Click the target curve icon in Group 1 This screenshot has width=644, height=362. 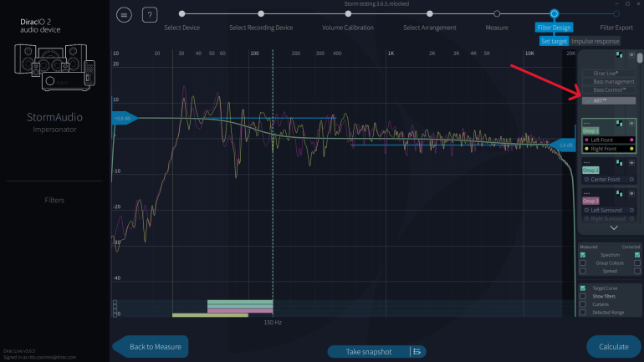pos(620,122)
